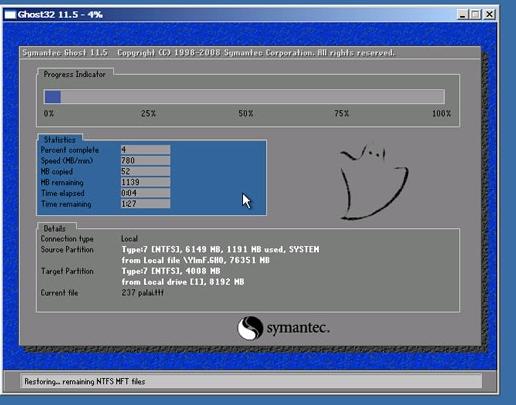Click the 'Current file' label
Screen dimensions: 516x405
point(59,293)
